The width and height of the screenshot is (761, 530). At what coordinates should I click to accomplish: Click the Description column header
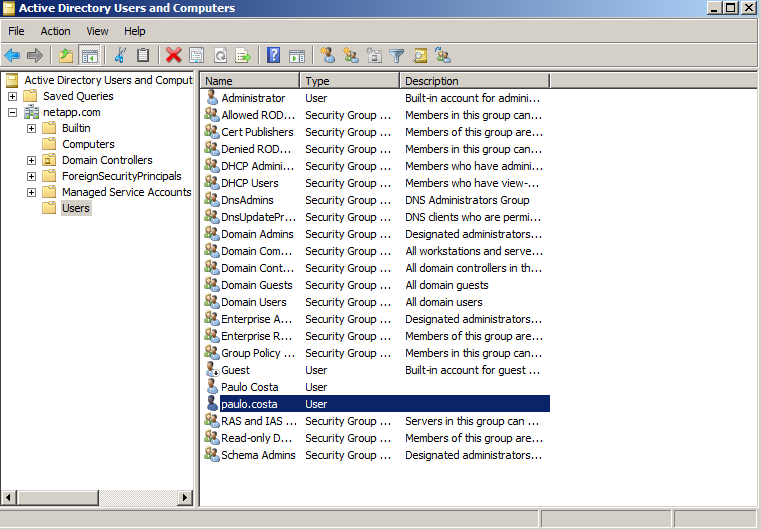[473, 81]
